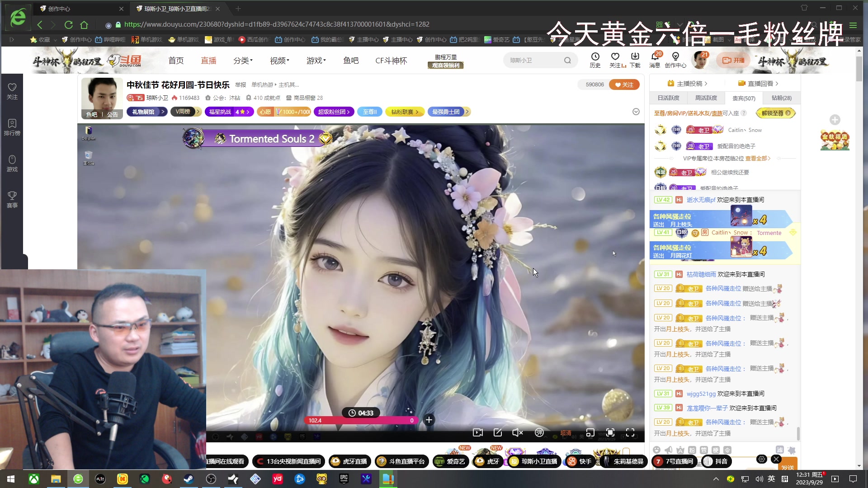This screenshot has height=488, width=868.
Task: Switch to the 日活跃度 tab
Action: [668, 98]
